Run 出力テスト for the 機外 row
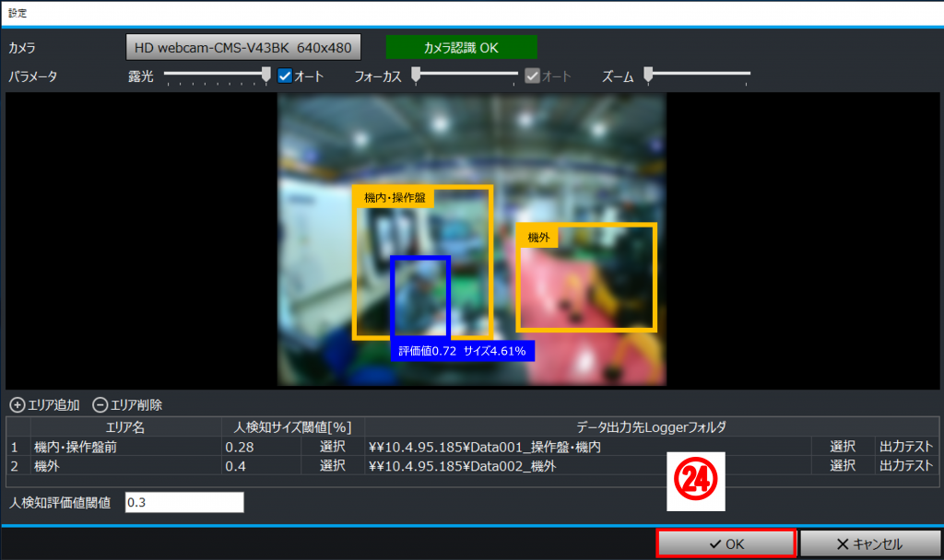944x560 pixels. click(906, 465)
